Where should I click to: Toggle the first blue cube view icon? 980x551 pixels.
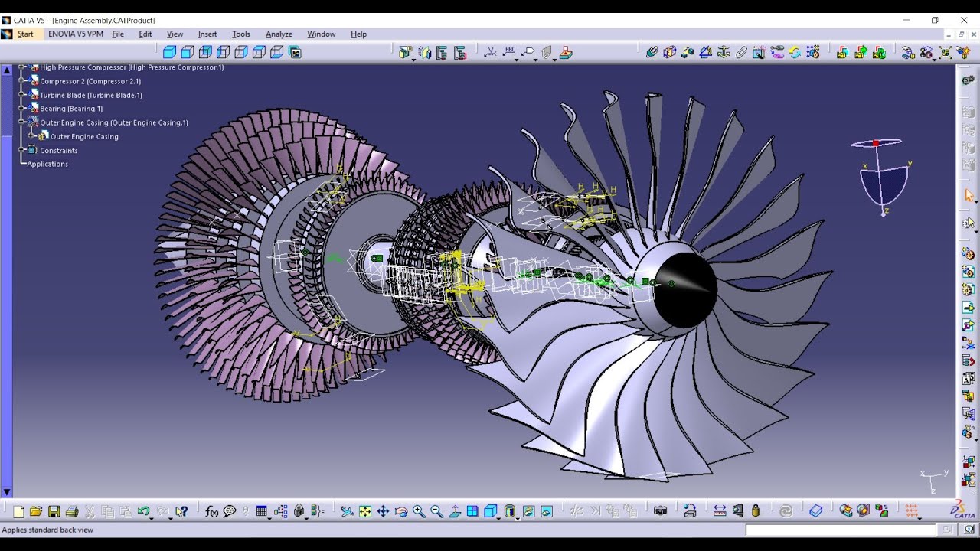169,52
